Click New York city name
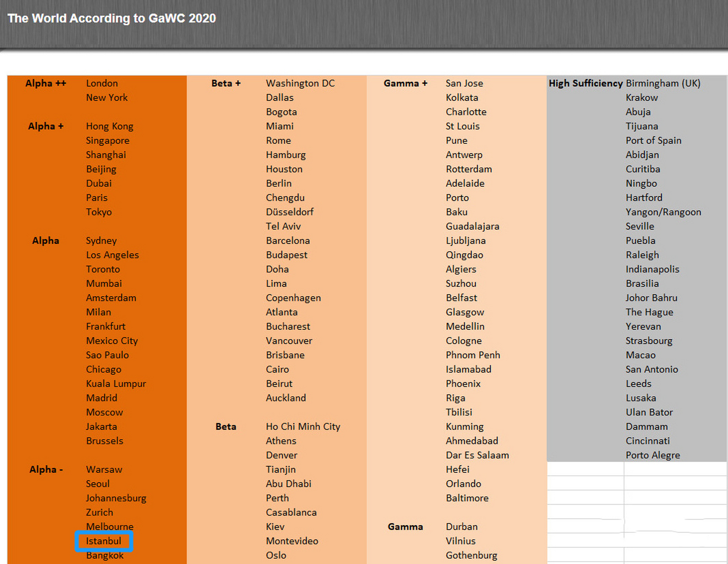The width and height of the screenshot is (728, 564). pos(107,97)
